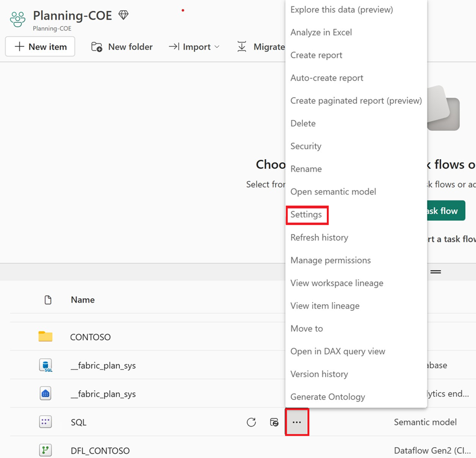Screen dimensions: 476x458
Task: Click the New item button
Action: tap(40, 47)
